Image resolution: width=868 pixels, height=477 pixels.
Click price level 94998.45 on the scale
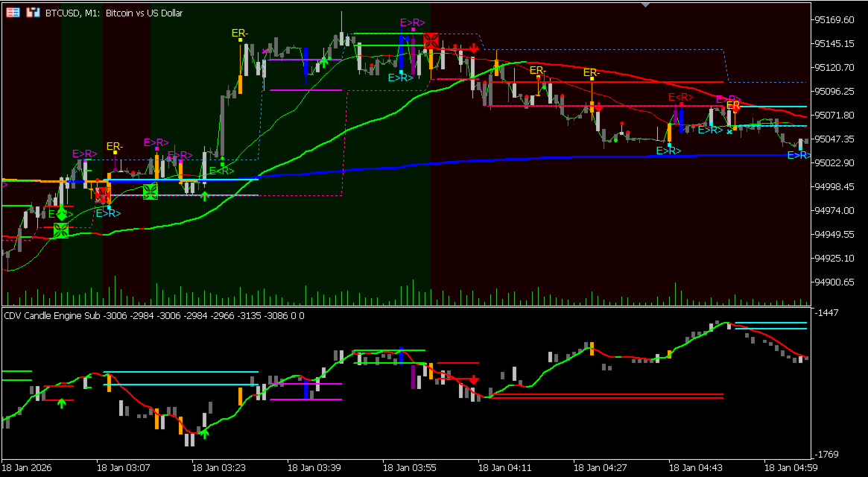click(834, 186)
